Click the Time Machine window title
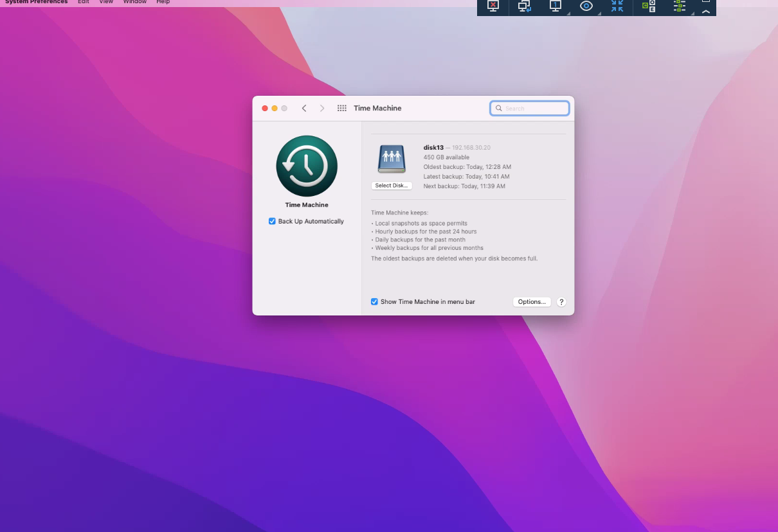Image resolution: width=778 pixels, height=532 pixels. [x=377, y=109]
